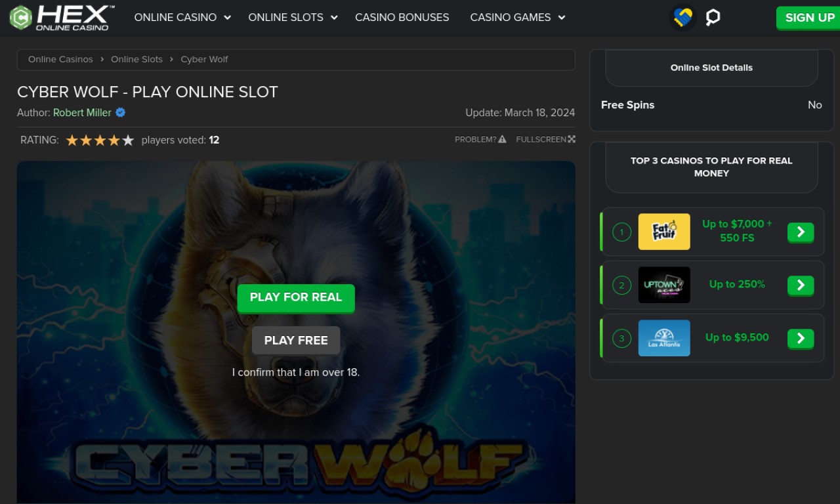Viewport: 840px width, 504px height.
Task: Open Fat Fruit casino logo
Action: tap(664, 232)
